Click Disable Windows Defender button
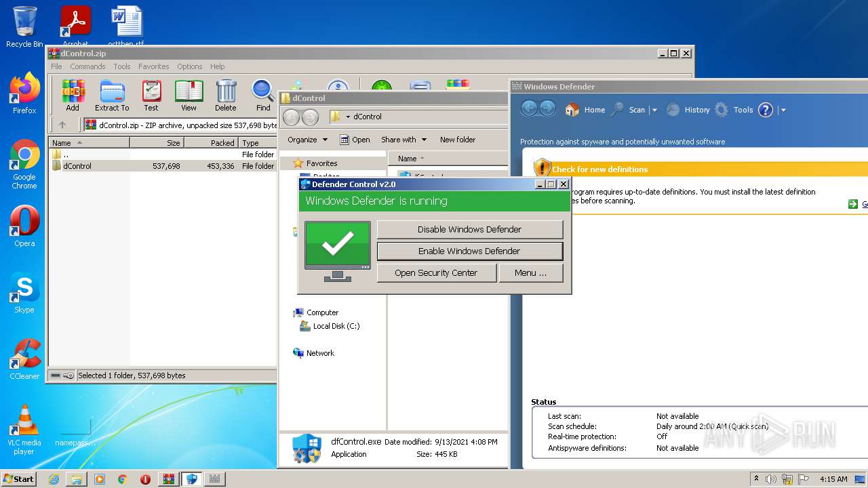The width and height of the screenshot is (868, 488). [469, 229]
